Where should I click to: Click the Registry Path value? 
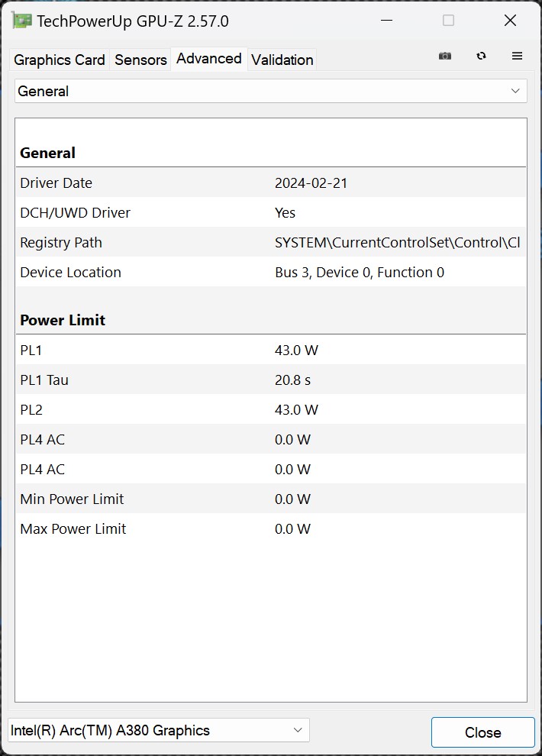coord(397,243)
